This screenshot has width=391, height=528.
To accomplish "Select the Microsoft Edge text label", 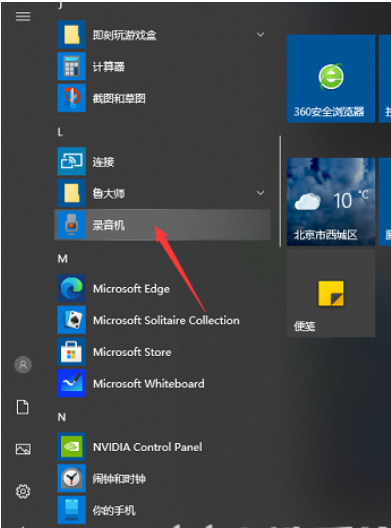I will click(x=131, y=289).
